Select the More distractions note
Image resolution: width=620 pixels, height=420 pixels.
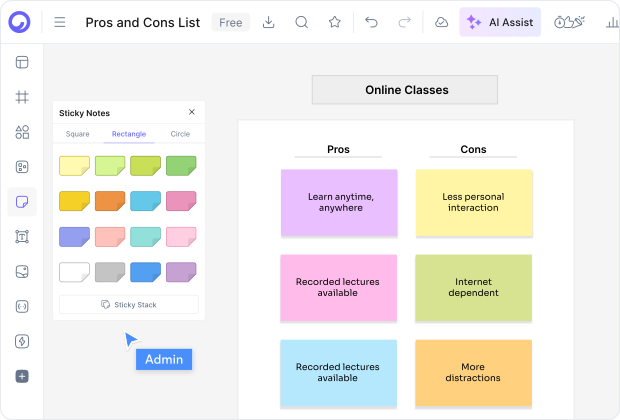click(x=474, y=373)
